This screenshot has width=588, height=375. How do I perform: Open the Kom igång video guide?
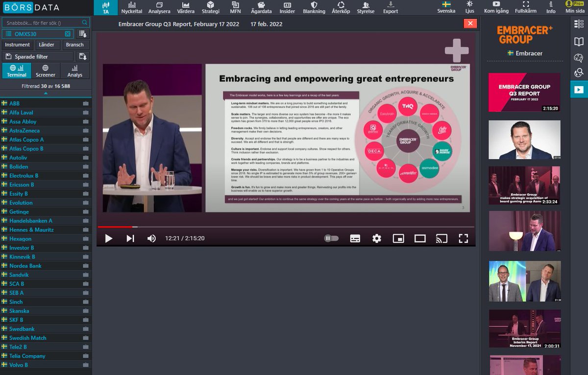click(496, 7)
